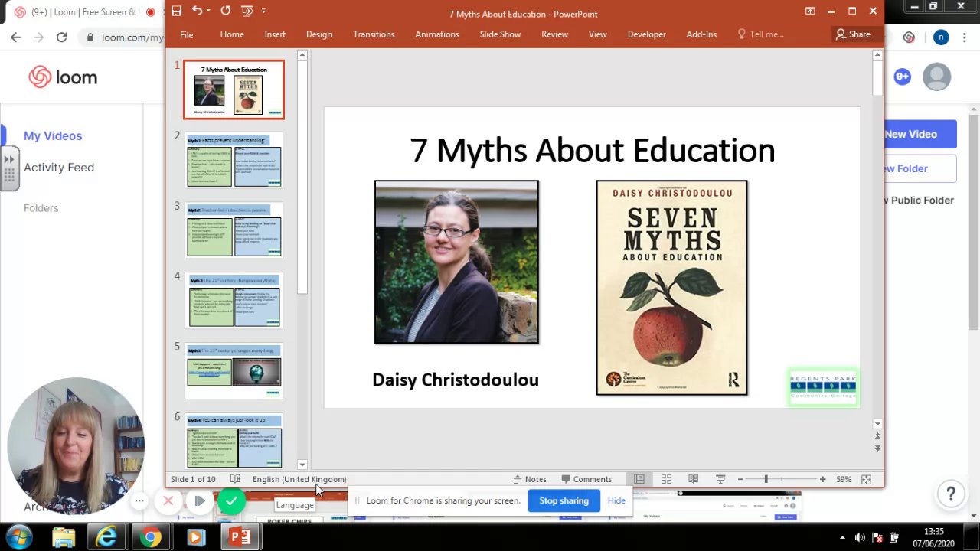The width and height of the screenshot is (980, 551).
Task: Open the Transitions ribbon tab
Action: click(374, 34)
